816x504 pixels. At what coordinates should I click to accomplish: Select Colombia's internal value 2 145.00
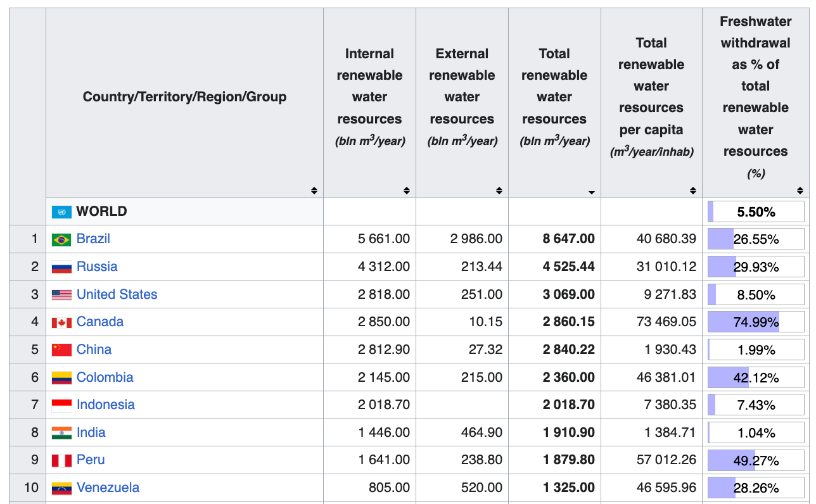(x=384, y=377)
